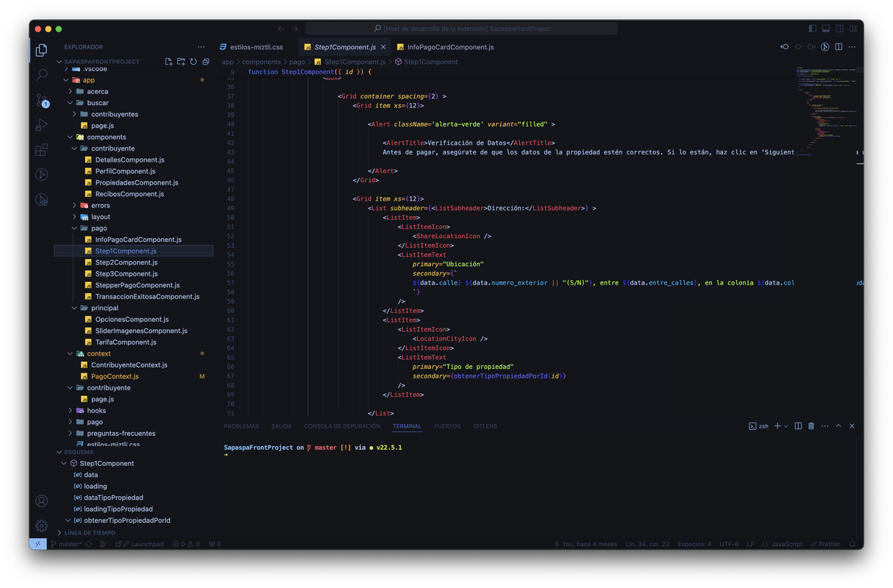The width and height of the screenshot is (893, 588).
Task: Split the terminal panel
Action: coord(798,426)
